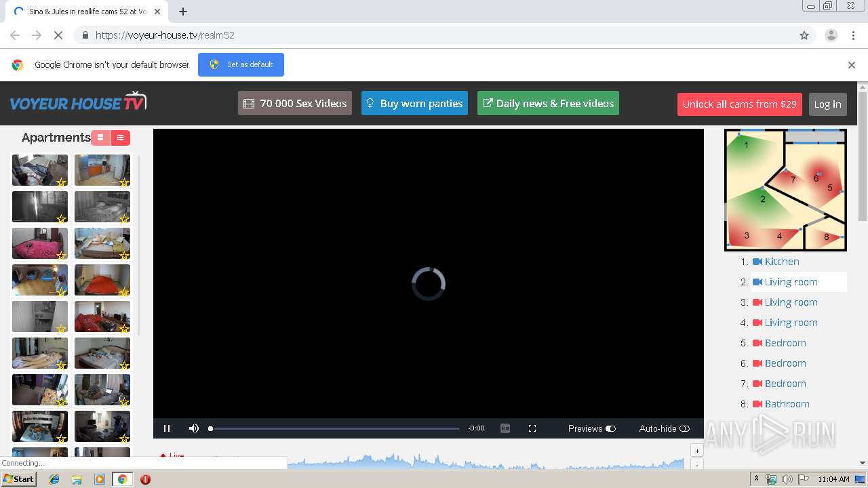868x488 pixels.
Task: Dismiss the default browser info bar
Action: coord(852,65)
